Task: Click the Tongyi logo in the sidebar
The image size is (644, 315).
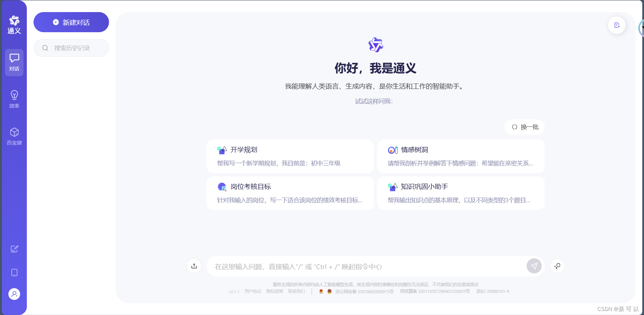Action: (14, 24)
